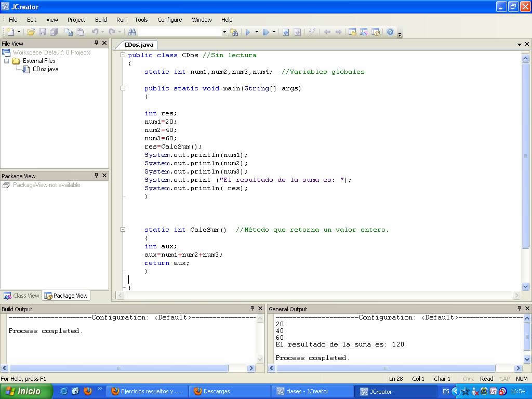Screen dimensions: 532x399
Task: Open the Configure menu
Action: (x=170, y=20)
